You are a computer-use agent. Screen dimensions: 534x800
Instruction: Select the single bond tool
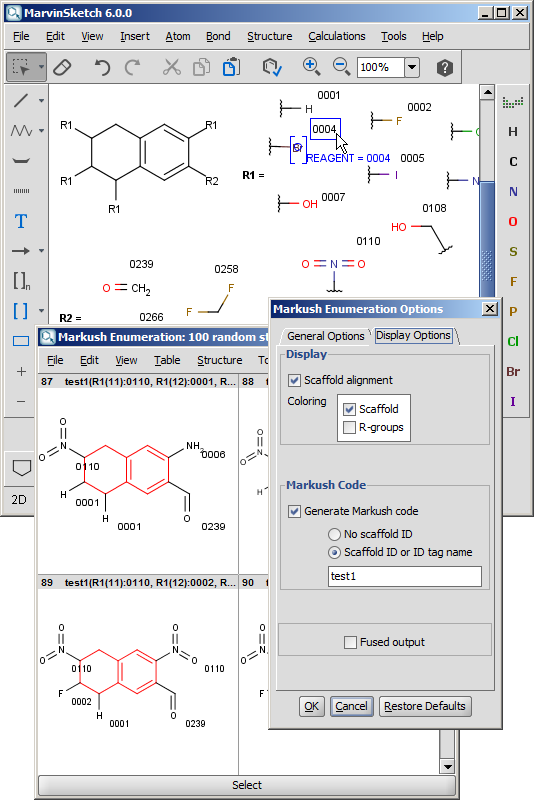point(21,101)
